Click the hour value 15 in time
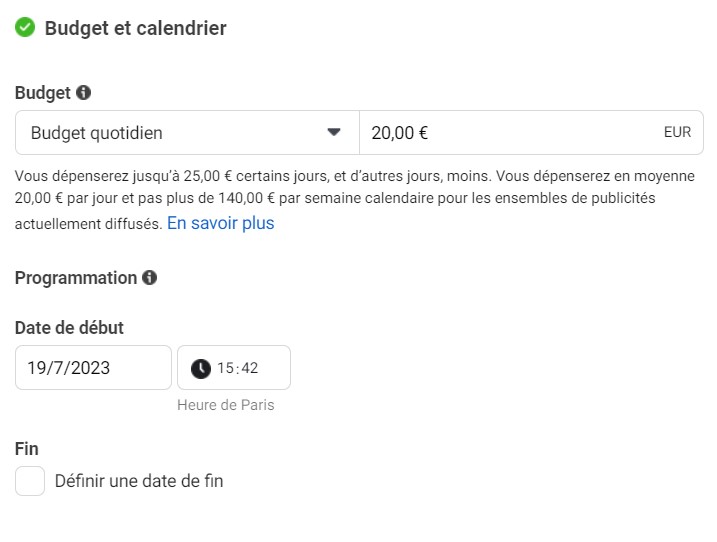 225,368
